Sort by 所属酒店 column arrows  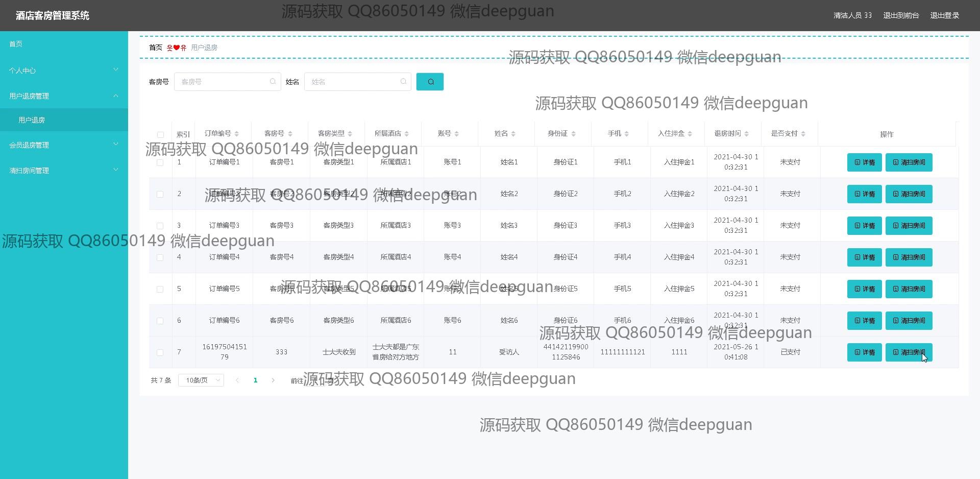[x=407, y=134]
